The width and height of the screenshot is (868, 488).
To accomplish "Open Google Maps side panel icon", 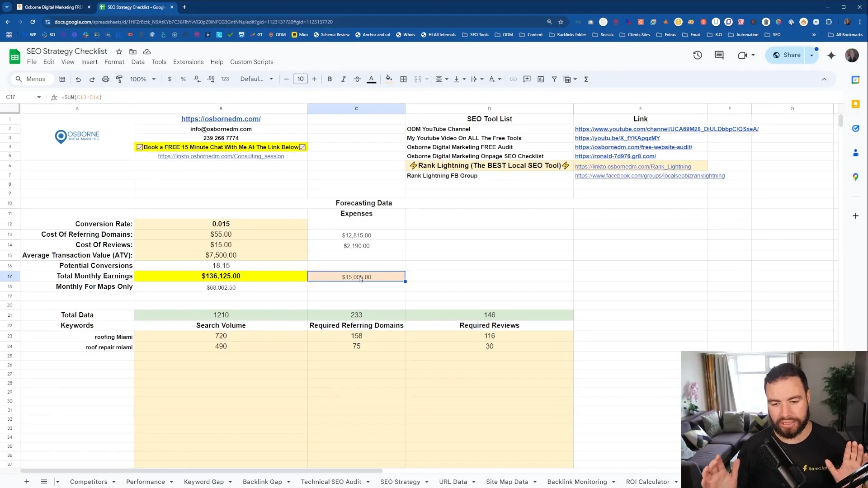I will click(x=855, y=177).
